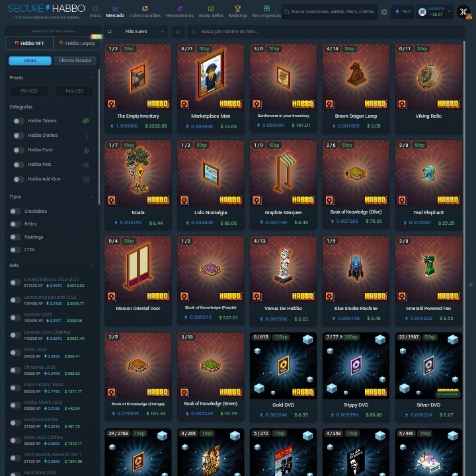Viewport: 476px width, 476px height.
Task: Collapse the Tipos filter section
Action: [92, 197]
